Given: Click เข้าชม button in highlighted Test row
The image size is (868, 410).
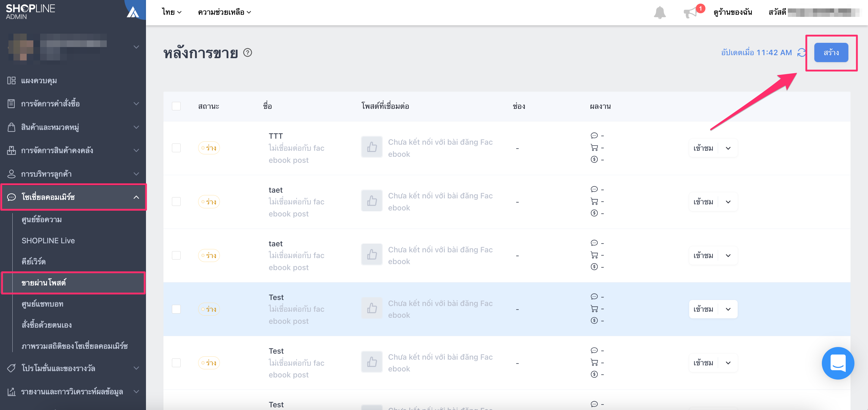Looking at the screenshot, I should tap(703, 309).
